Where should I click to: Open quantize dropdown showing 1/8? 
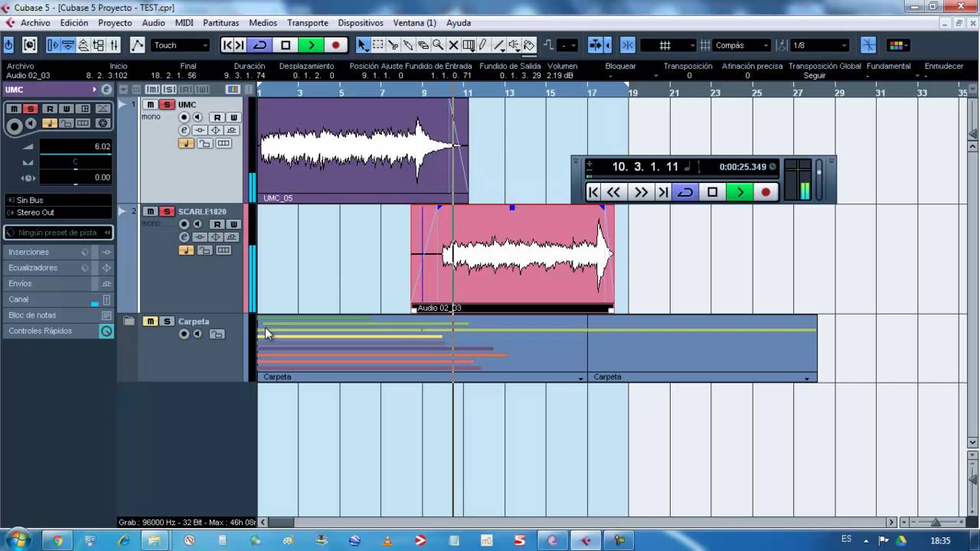tap(819, 45)
